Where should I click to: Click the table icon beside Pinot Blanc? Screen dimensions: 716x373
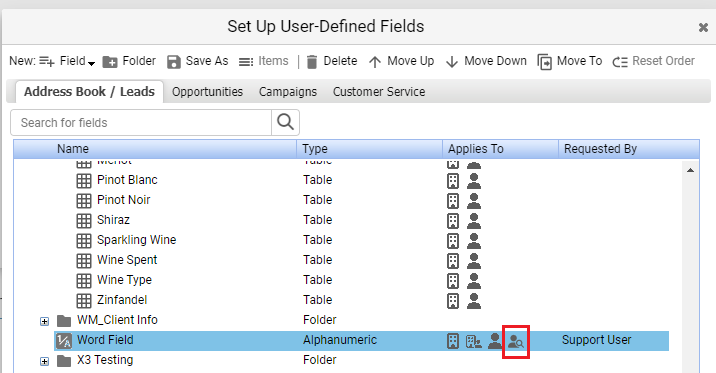pyautogui.click(x=84, y=181)
